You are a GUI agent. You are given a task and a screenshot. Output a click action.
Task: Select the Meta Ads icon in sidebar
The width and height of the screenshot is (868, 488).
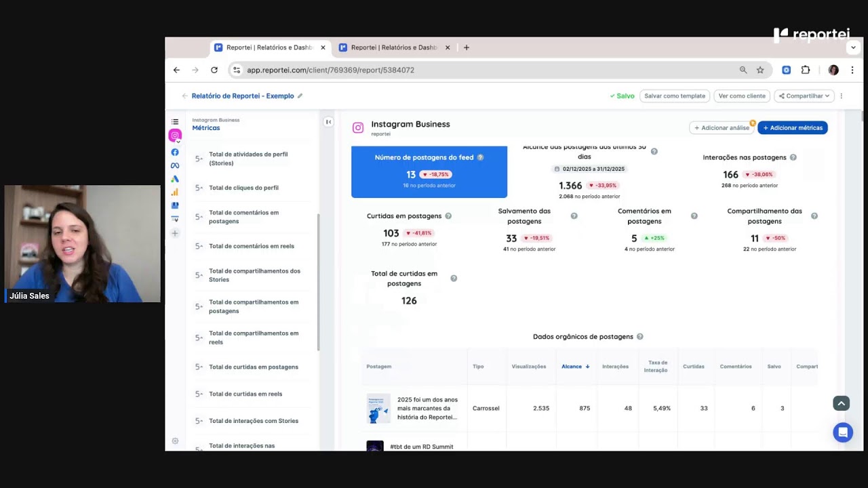[x=175, y=166]
